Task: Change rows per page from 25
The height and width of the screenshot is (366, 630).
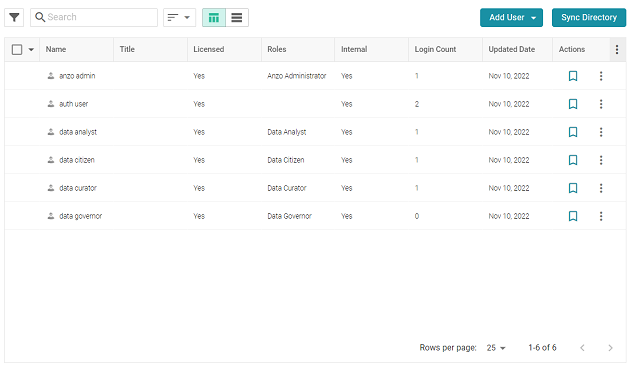Action: click(496, 348)
